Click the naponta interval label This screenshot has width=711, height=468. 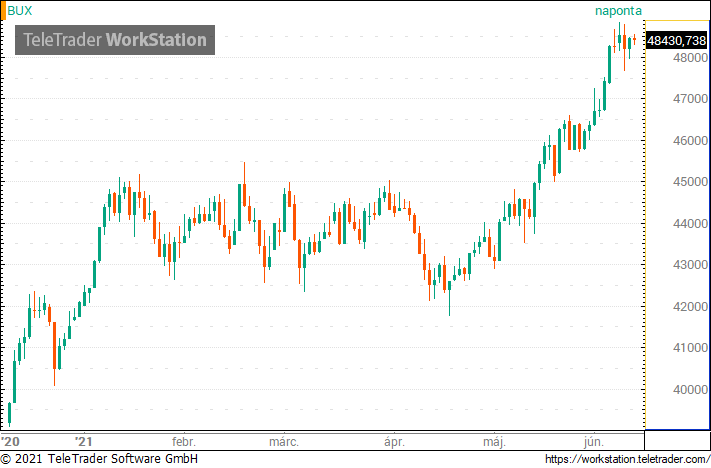point(618,11)
